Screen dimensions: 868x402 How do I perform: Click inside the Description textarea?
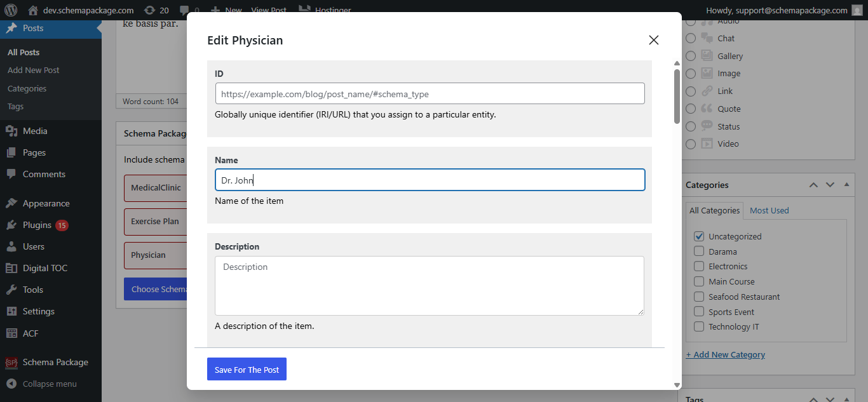click(429, 286)
